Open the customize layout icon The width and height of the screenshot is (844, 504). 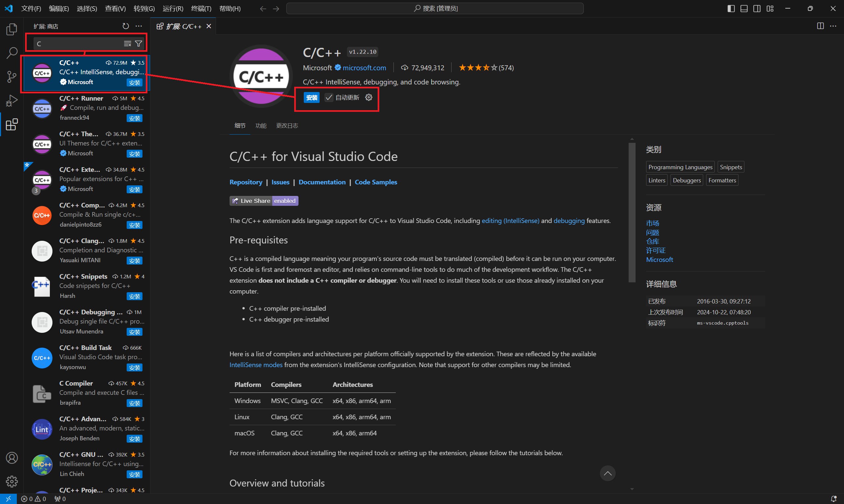(x=770, y=9)
